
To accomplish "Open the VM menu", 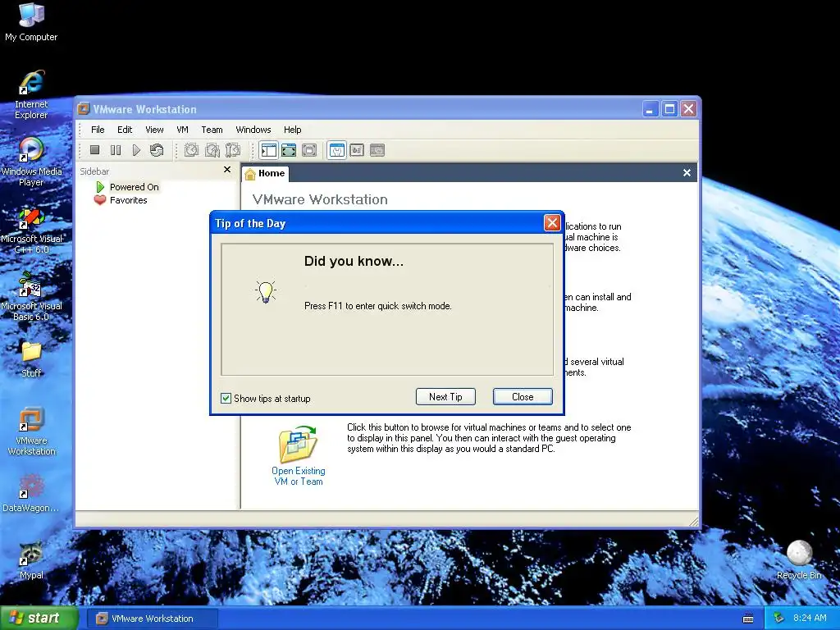I will pos(182,130).
